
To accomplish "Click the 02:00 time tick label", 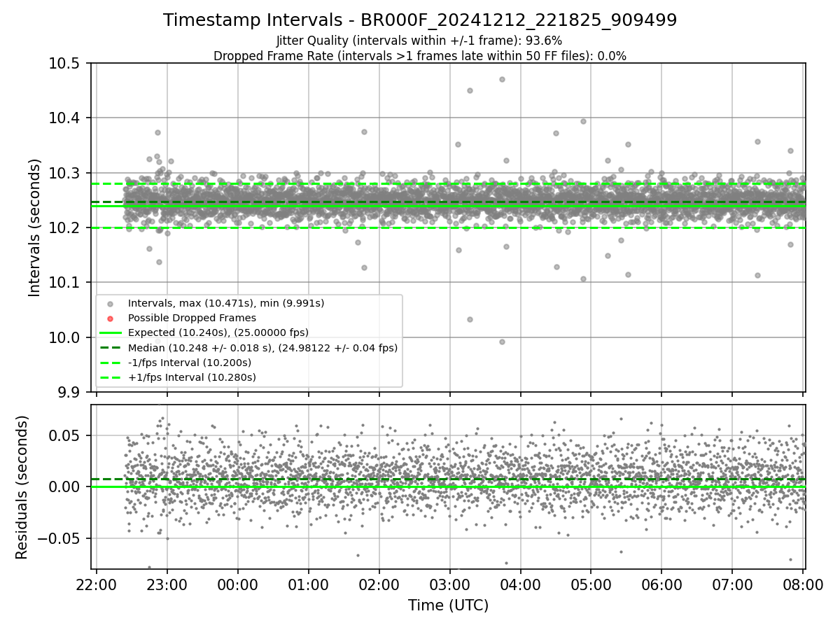I will click(379, 584).
